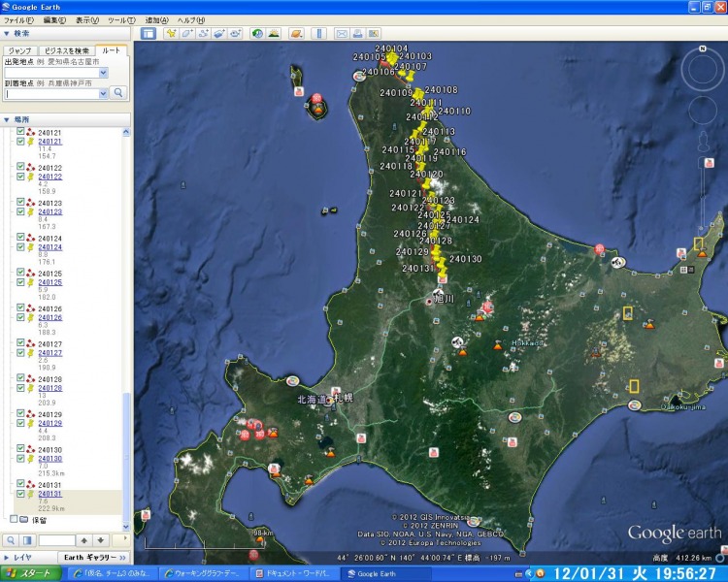
Task: Switch to ジャンプ search tab
Action: [x=19, y=50]
